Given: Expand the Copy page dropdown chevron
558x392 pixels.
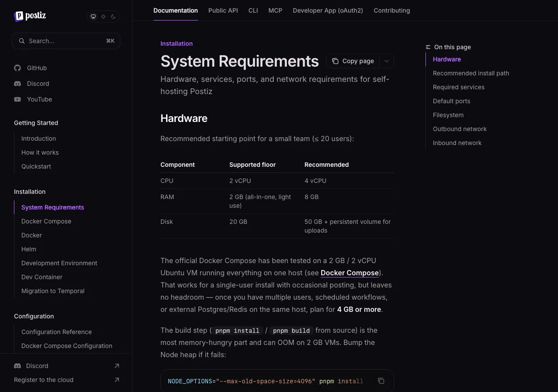Looking at the screenshot, I should click(387, 61).
